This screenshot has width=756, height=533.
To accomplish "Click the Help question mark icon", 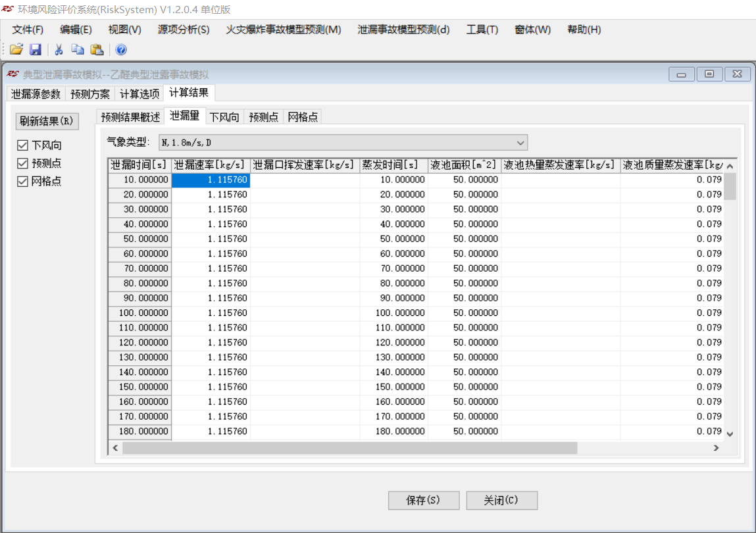I will point(121,49).
